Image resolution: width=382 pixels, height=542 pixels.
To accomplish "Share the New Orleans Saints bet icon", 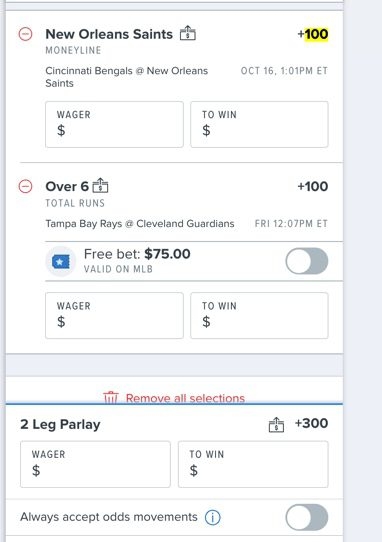I will [188, 33].
